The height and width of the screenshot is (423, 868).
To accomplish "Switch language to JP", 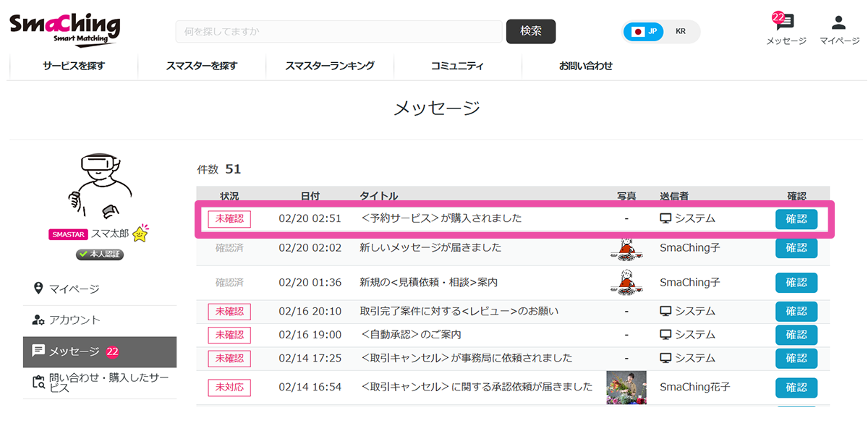I will [644, 32].
